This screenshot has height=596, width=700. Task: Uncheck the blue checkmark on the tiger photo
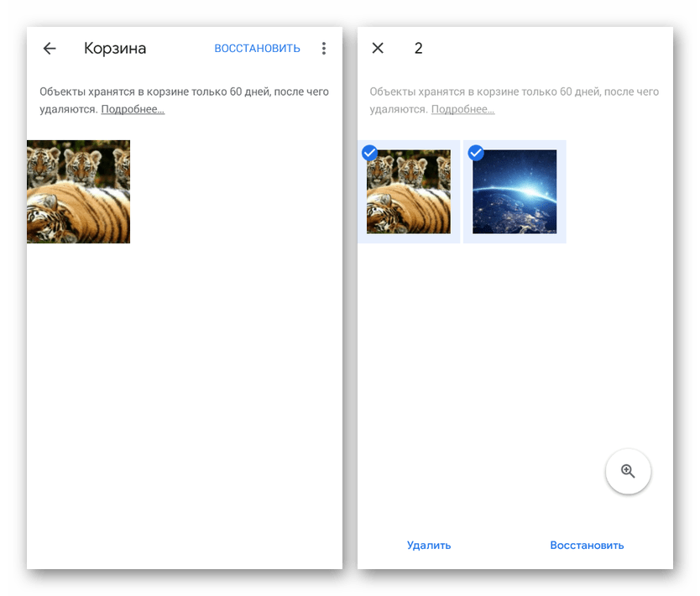point(369,153)
